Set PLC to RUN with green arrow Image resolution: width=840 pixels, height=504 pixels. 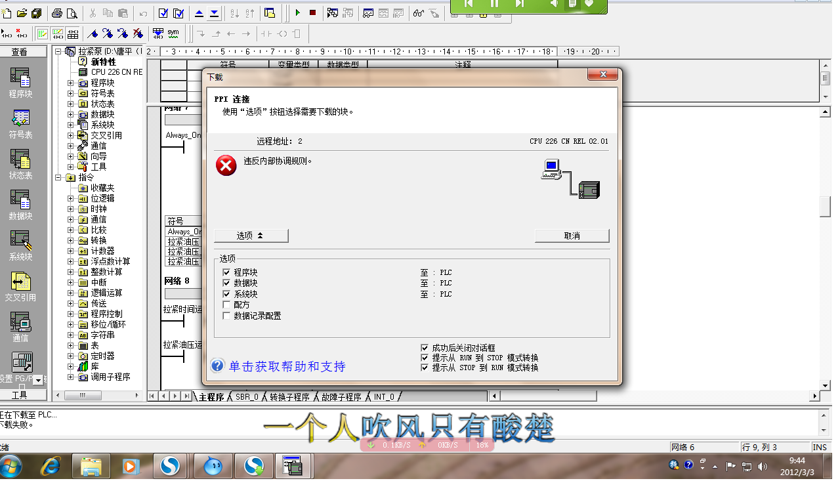point(298,13)
